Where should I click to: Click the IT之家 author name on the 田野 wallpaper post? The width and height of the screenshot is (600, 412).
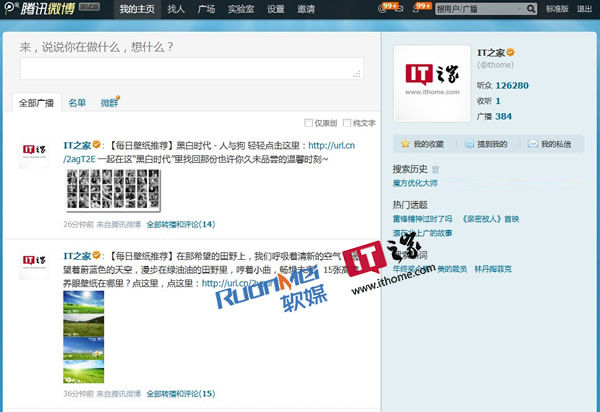77,256
